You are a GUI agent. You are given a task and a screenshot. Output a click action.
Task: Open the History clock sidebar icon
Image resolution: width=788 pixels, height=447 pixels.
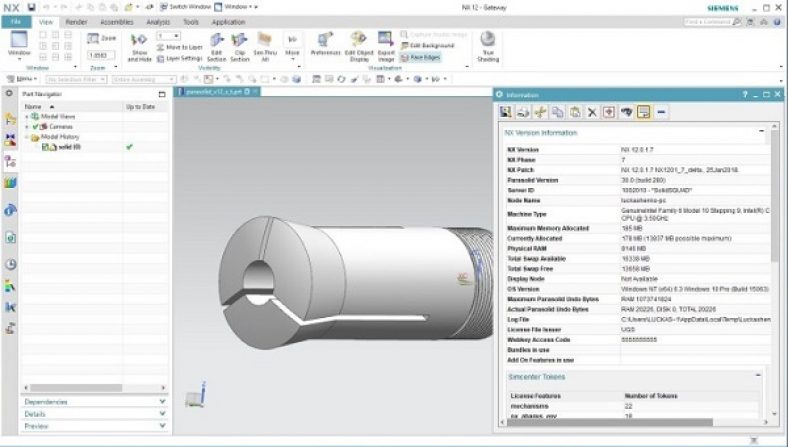pos(11,264)
